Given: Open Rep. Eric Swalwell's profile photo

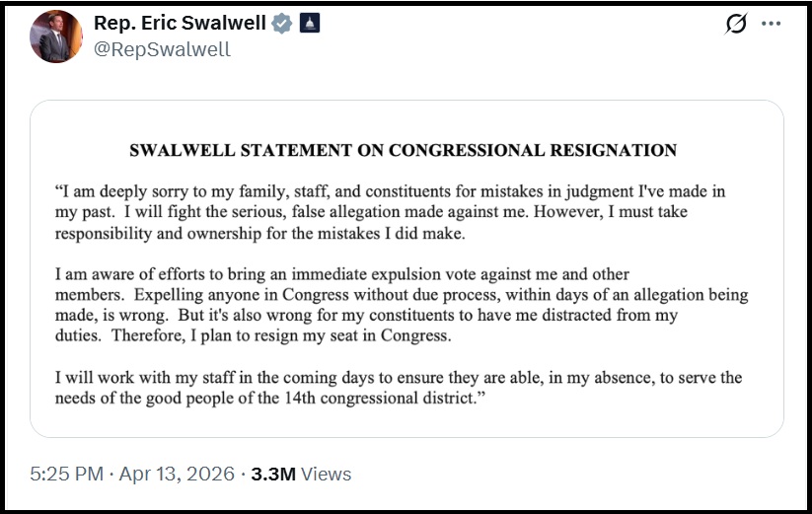Looking at the screenshot, I should tap(55, 36).
